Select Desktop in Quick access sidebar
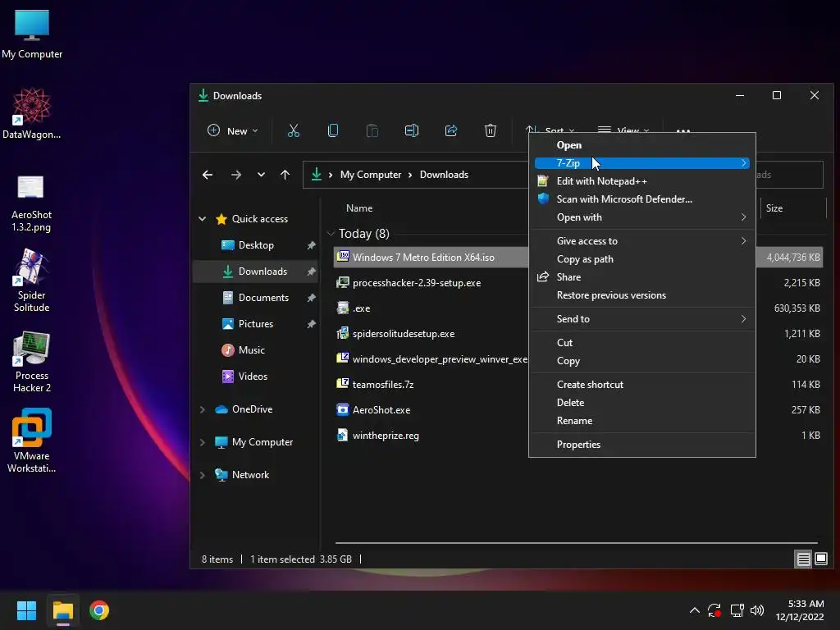This screenshot has height=630, width=840. point(256,244)
